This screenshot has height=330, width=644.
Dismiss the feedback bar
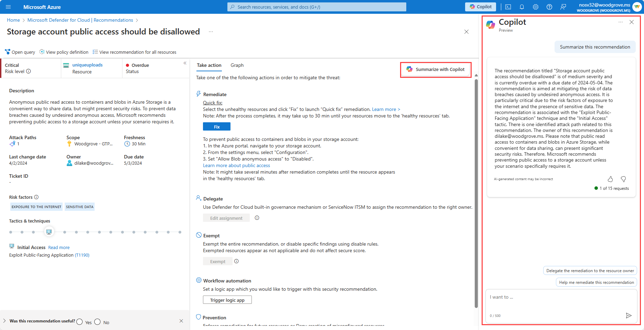click(x=181, y=321)
